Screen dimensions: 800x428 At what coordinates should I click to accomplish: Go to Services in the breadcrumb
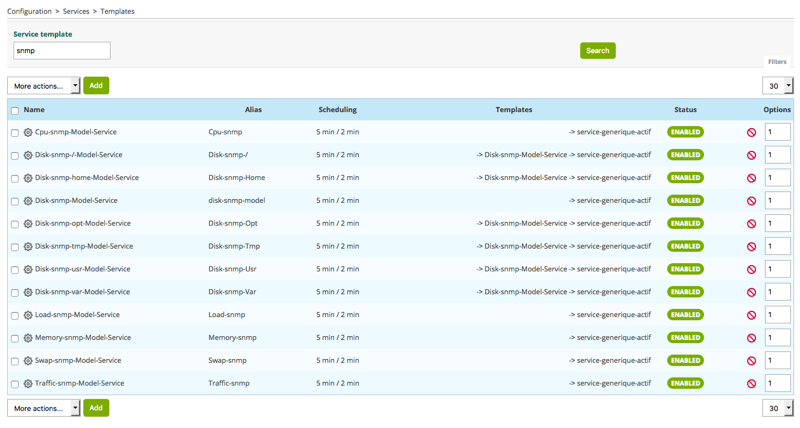point(77,11)
